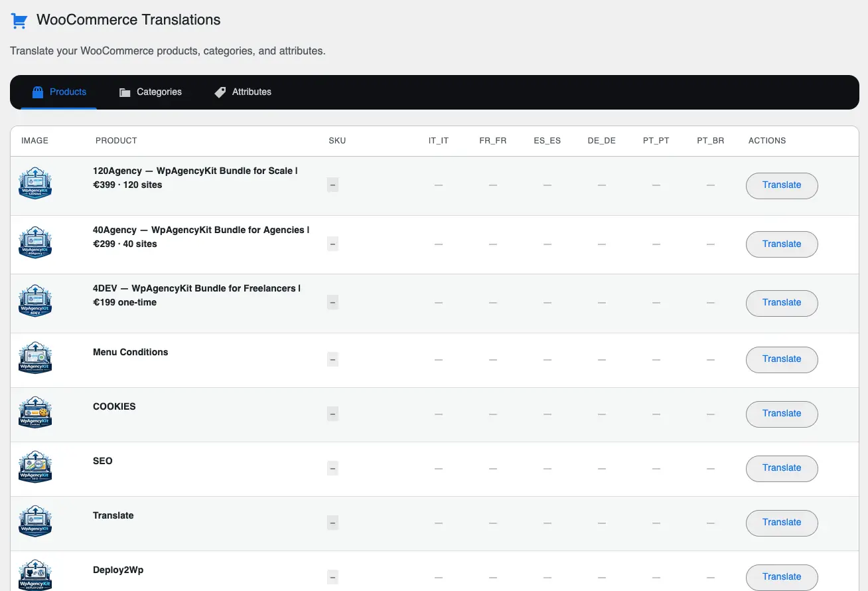Click the SEO product image
Viewport: 868px width, 591px height.
click(x=35, y=467)
